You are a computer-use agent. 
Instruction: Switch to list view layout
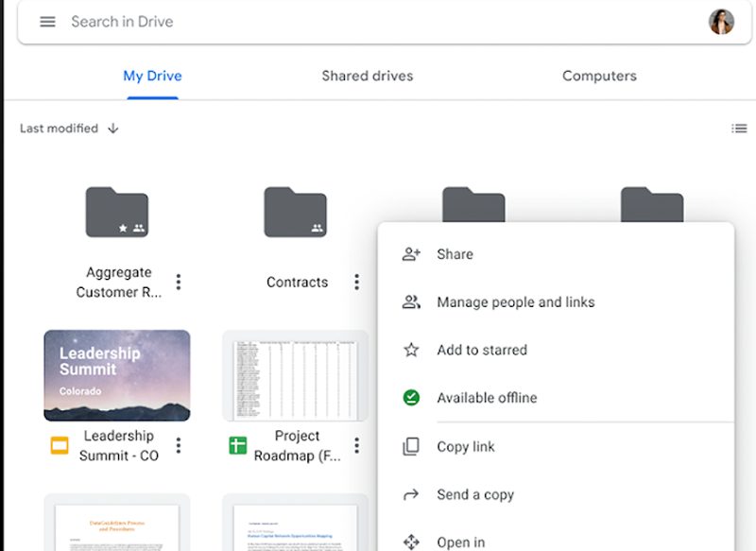coord(739,129)
